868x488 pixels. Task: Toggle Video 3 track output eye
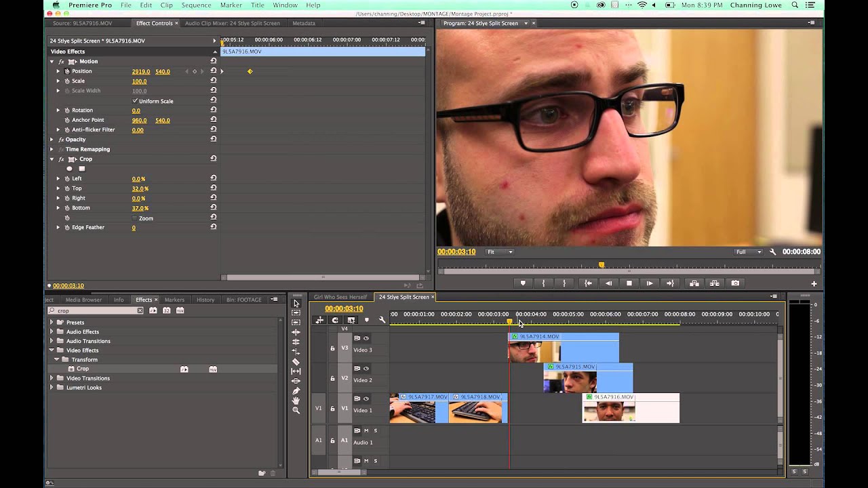(x=366, y=338)
